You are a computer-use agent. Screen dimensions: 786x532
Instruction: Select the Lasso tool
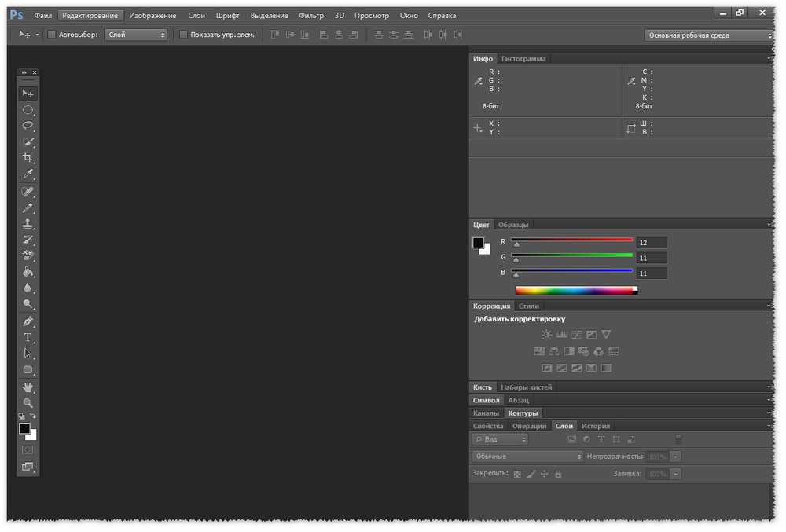(28, 126)
